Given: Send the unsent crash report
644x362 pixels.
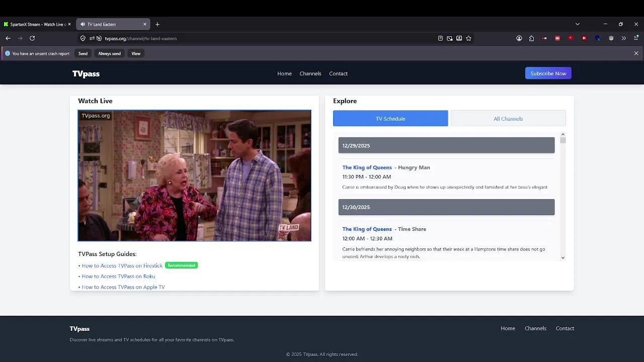Looking at the screenshot, I should pos(83,53).
